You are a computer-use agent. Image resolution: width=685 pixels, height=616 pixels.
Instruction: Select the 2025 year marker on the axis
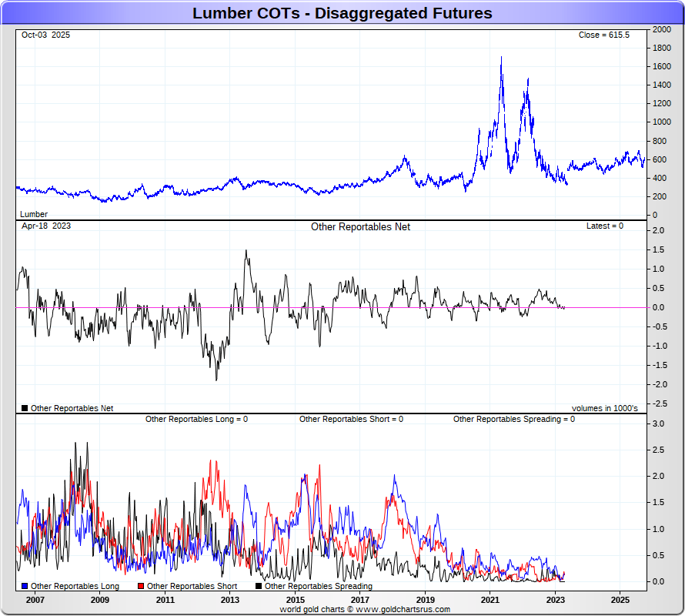click(x=620, y=599)
